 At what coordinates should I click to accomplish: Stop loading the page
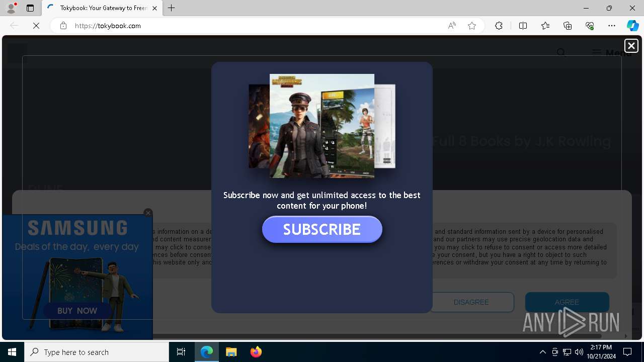(36, 26)
